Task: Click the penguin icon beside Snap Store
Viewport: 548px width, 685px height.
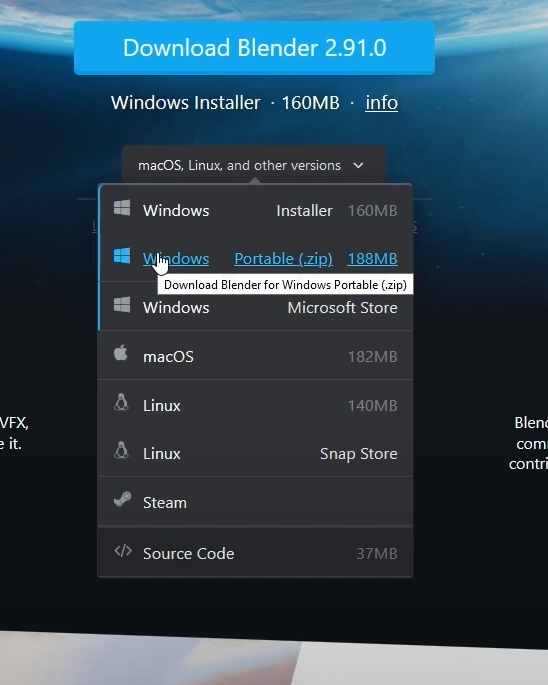Action: click(121, 450)
